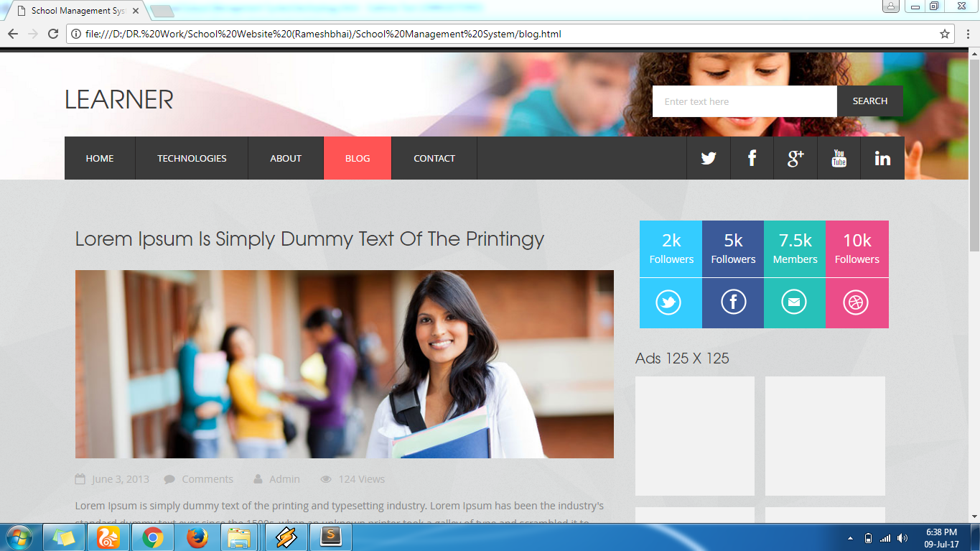The image size is (980, 551).
Task: Click the user icon beside Admin
Action: tap(258, 479)
